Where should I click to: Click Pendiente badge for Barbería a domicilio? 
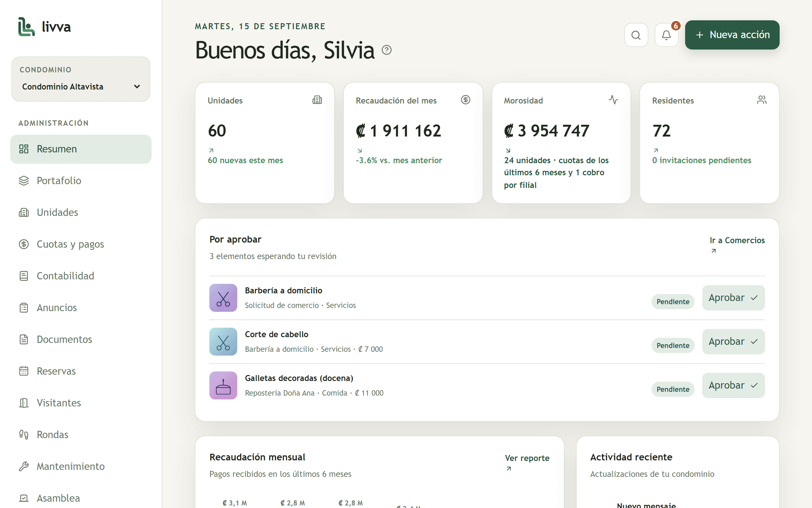coord(673,302)
